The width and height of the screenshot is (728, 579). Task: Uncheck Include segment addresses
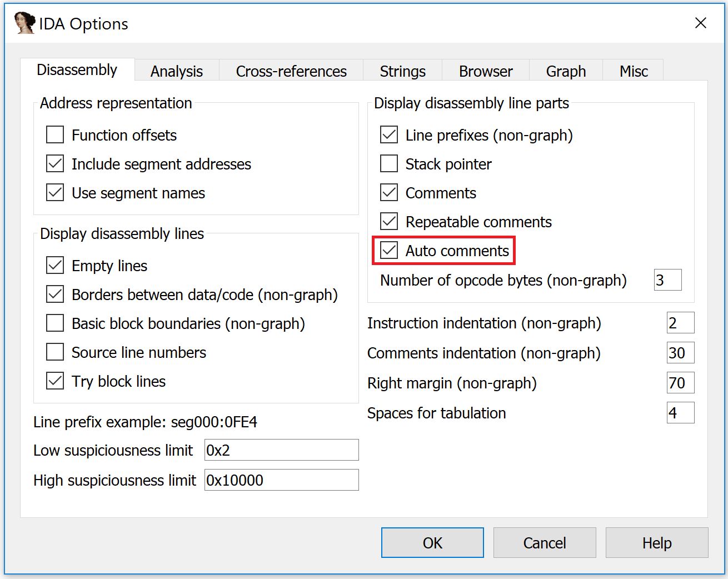pyautogui.click(x=55, y=164)
